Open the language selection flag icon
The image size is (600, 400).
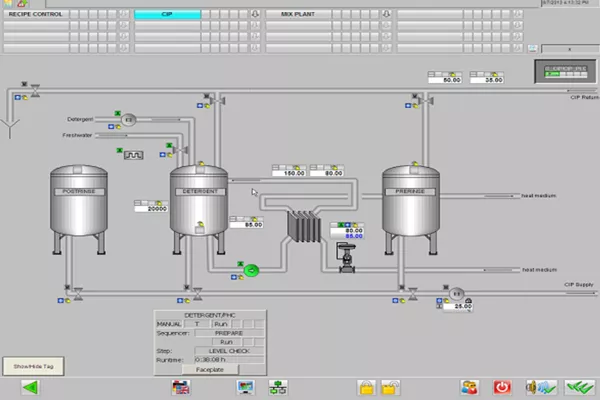click(180, 387)
